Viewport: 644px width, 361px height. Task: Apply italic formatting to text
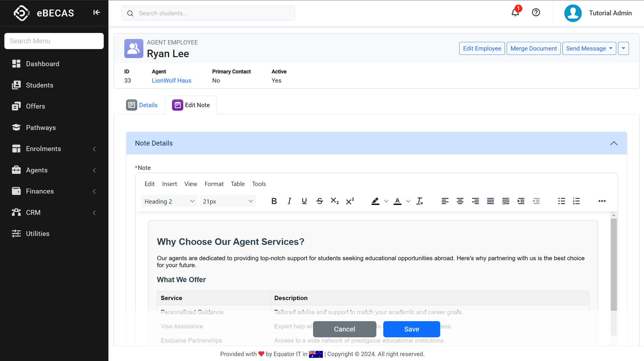click(x=289, y=201)
